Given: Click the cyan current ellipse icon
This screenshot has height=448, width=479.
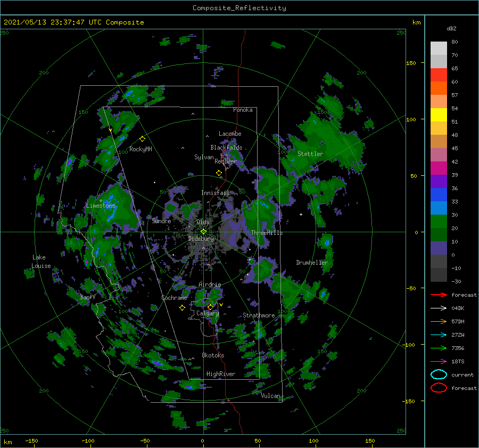Looking at the screenshot, I should pyautogui.click(x=439, y=374).
